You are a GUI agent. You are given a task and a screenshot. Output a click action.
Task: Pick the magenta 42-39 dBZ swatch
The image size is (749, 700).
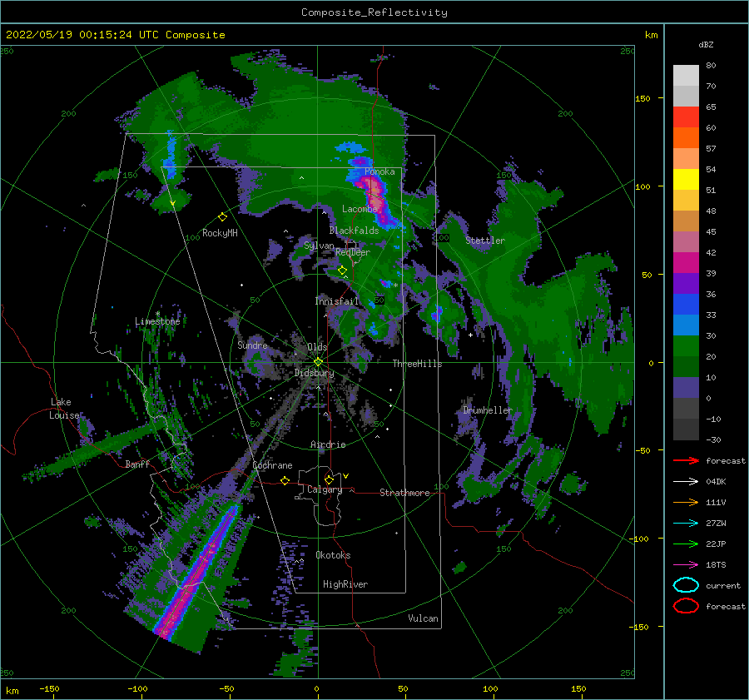click(x=686, y=263)
